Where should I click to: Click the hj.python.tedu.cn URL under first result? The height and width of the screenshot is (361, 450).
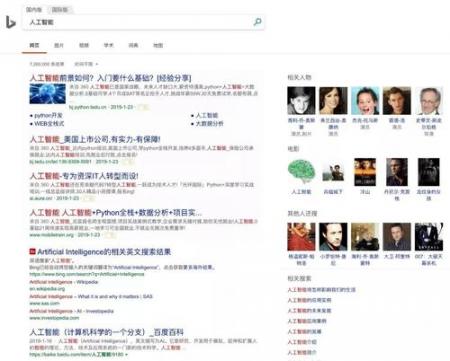88,107
